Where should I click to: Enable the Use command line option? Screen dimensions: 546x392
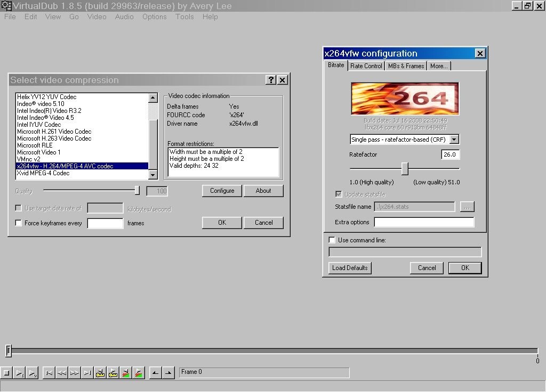click(331, 240)
